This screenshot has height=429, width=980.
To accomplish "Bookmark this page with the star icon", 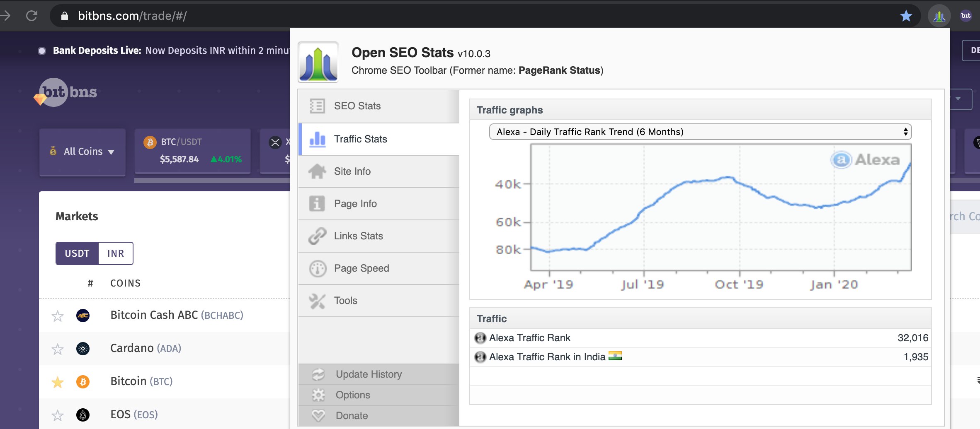I will [x=906, y=16].
